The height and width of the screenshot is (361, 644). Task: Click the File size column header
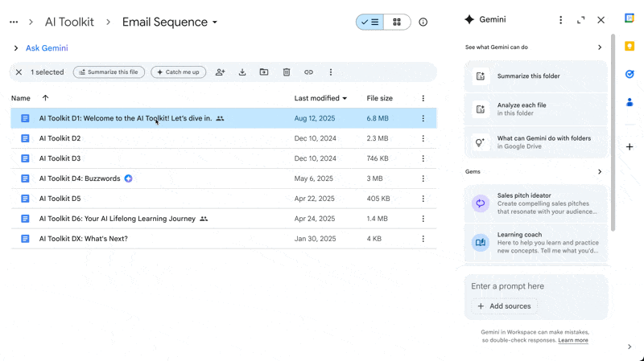(379, 98)
